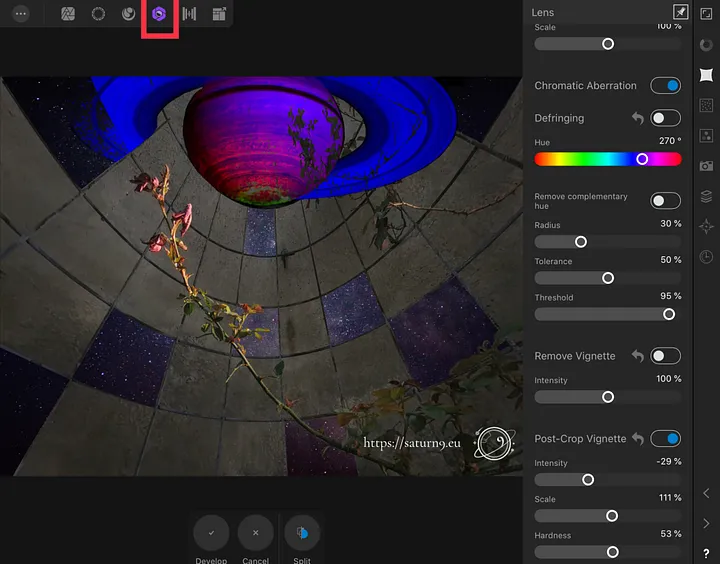Viewport: 720px width, 564px height.
Task: Cancel the develop changes
Action: [255, 534]
